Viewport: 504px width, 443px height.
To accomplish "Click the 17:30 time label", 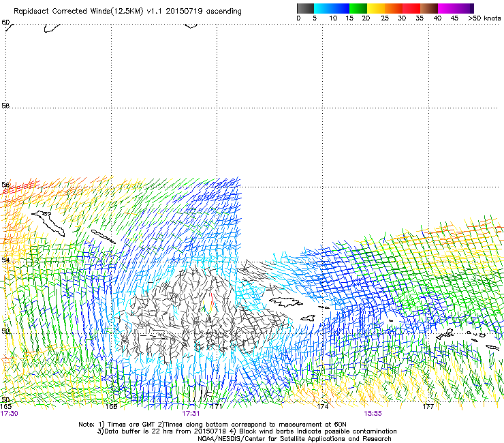I will click(9, 414).
